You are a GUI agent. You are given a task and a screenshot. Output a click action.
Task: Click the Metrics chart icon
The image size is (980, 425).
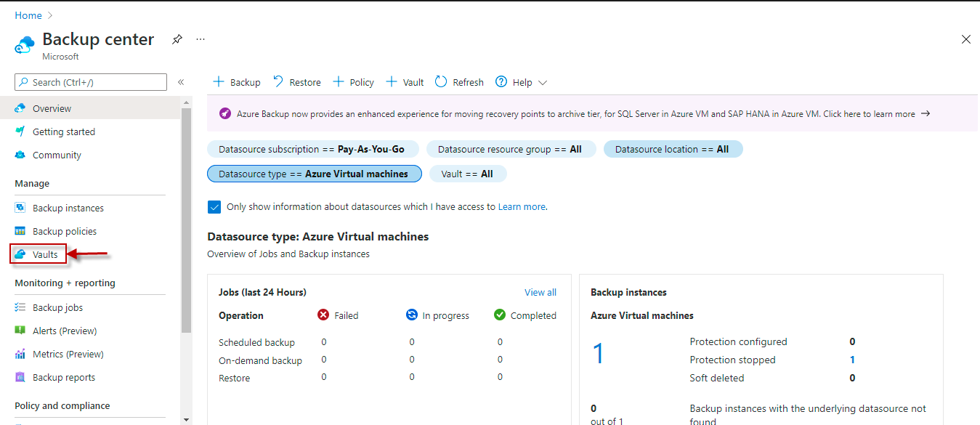coord(20,354)
